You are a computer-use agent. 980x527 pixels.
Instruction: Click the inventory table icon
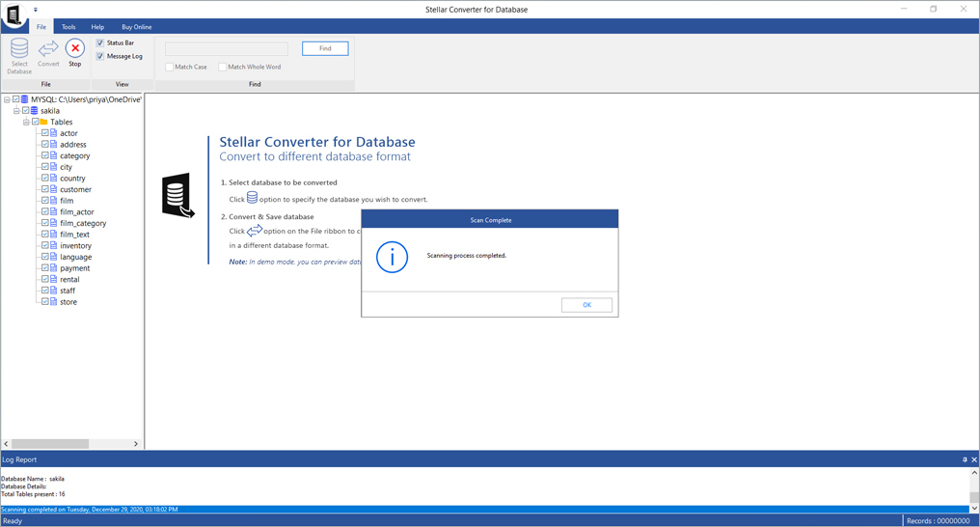[x=54, y=246]
